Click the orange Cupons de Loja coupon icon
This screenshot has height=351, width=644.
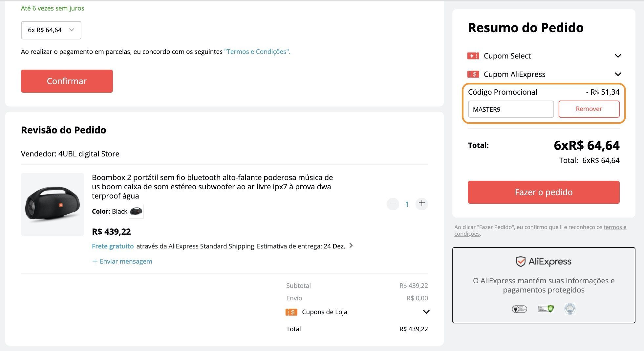click(291, 312)
